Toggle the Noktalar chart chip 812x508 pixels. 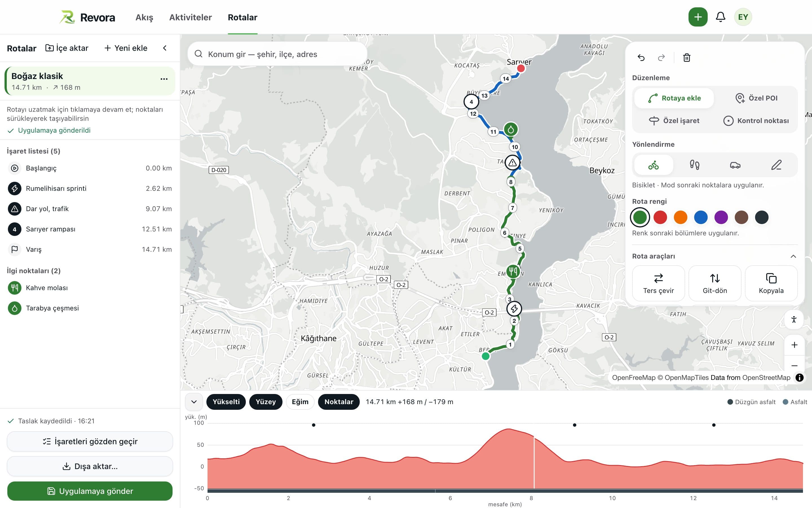(339, 402)
